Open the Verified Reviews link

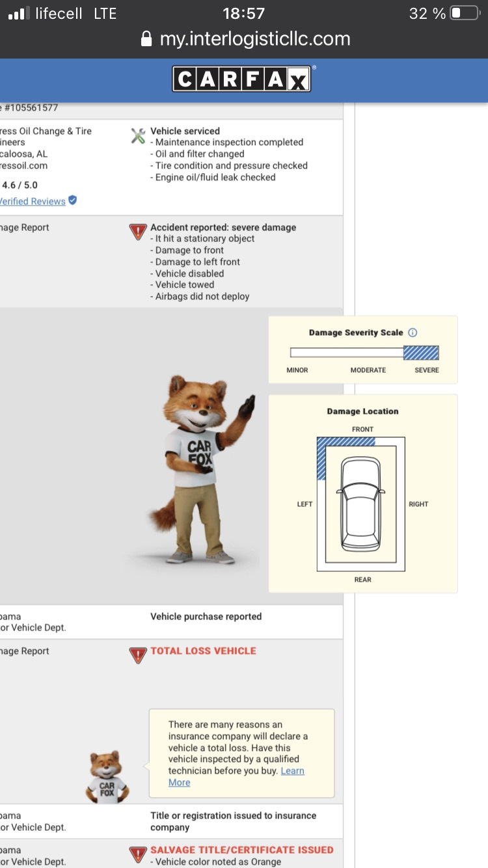point(31,201)
